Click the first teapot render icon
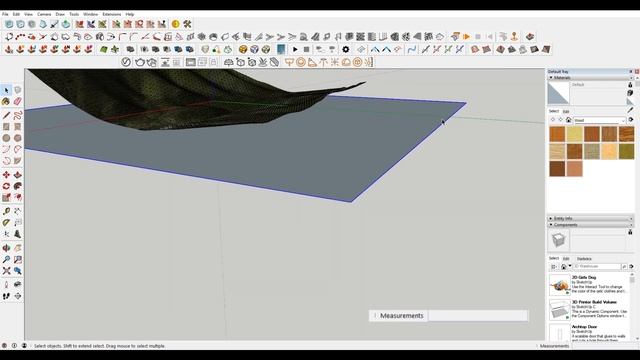The width and height of the screenshot is (640, 360). pyautogui.click(x=140, y=62)
